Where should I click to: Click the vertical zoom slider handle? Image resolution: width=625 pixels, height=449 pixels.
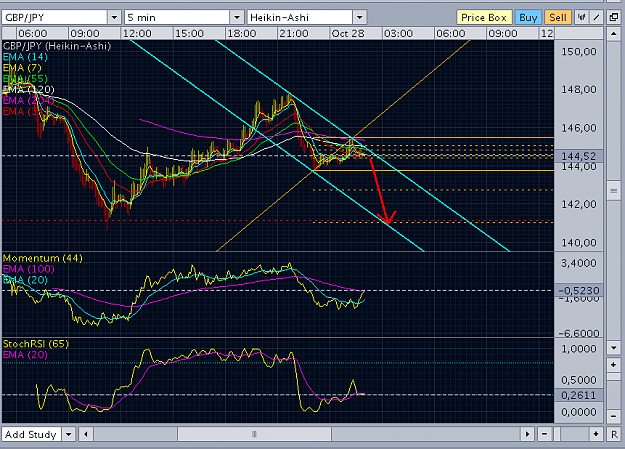(x=613, y=377)
